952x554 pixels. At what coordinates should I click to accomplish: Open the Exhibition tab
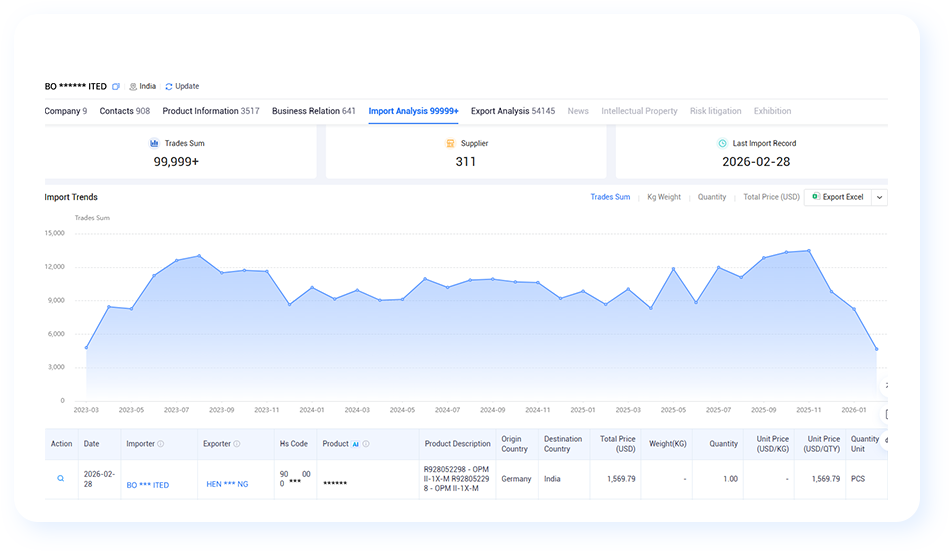point(772,111)
